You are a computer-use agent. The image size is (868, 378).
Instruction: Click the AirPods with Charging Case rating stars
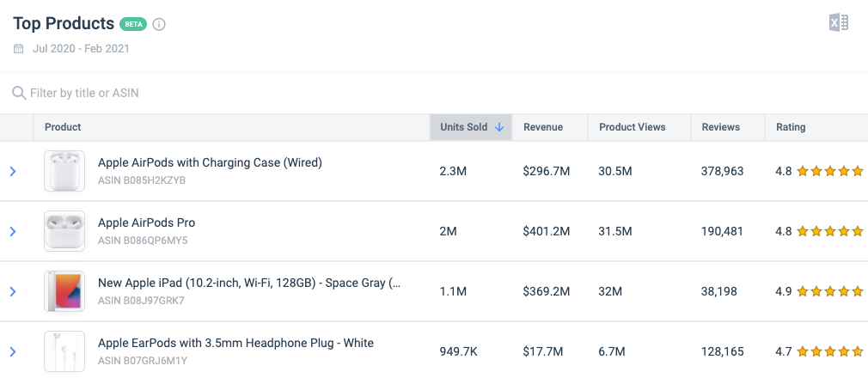[x=830, y=172]
